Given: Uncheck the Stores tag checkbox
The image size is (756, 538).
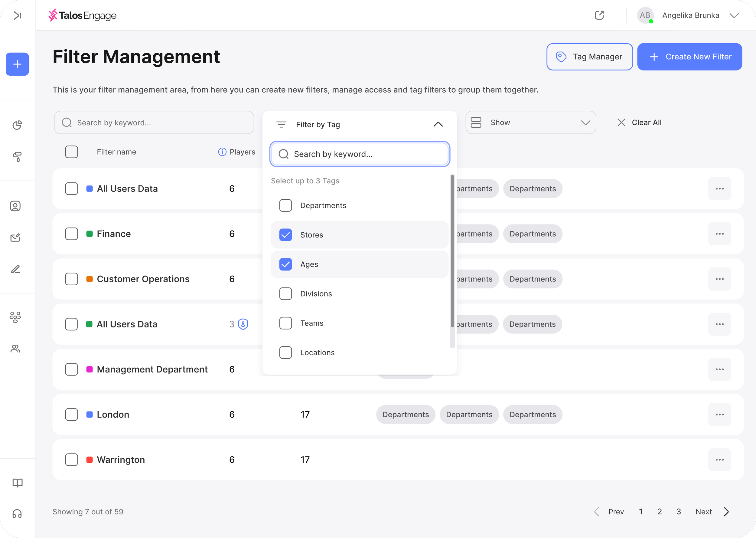Looking at the screenshot, I should click(286, 235).
